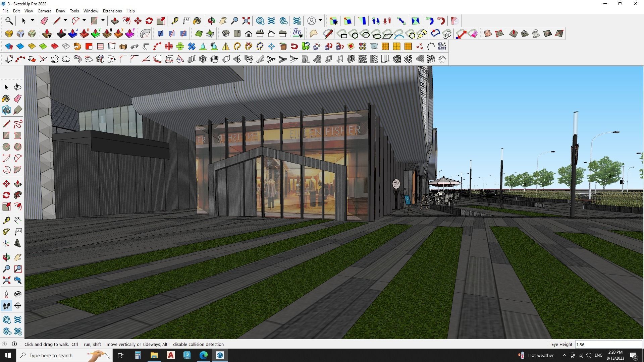Select the Zoom Window tool in left toolbar
Screen dimensions: 644x362
[x=18, y=269]
